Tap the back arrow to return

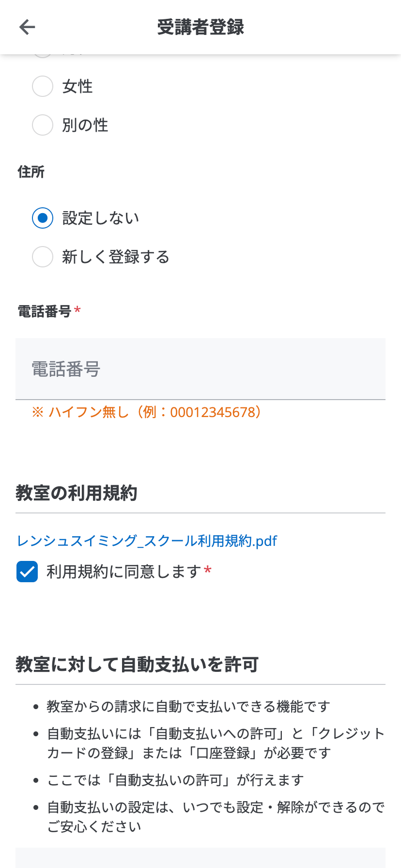(x=27, y=27)
